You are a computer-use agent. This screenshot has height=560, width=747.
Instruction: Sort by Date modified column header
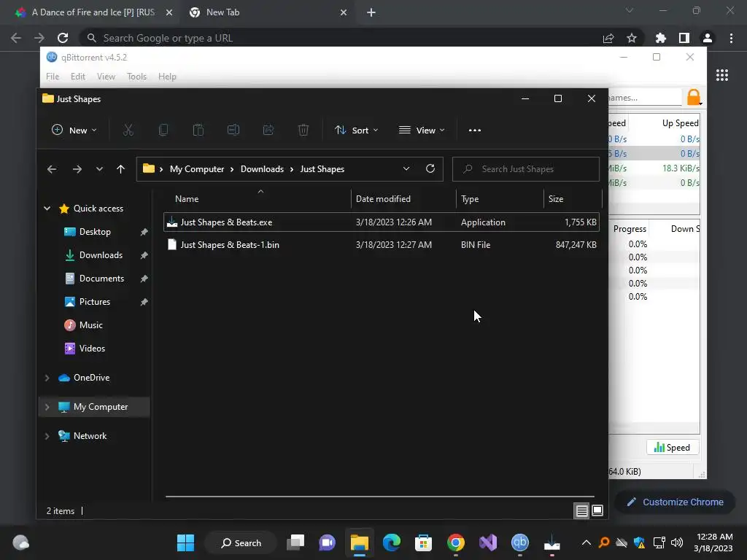point(403,199)
